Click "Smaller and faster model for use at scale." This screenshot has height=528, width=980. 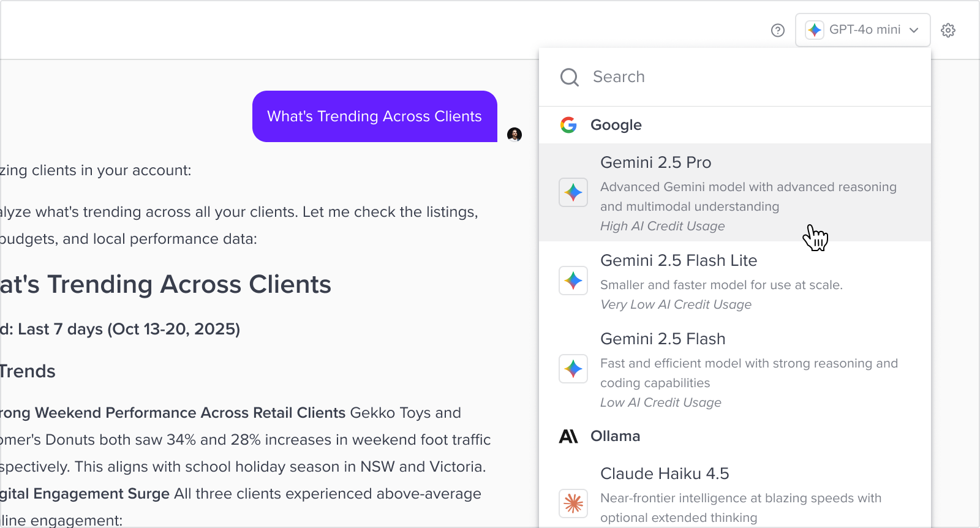coord(722,285)
